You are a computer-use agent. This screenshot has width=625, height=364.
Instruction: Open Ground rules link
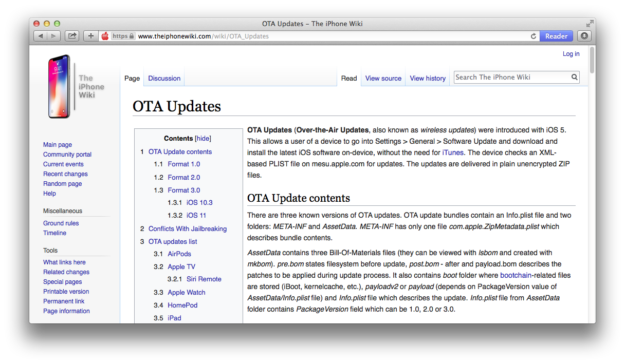click(61, 223)
